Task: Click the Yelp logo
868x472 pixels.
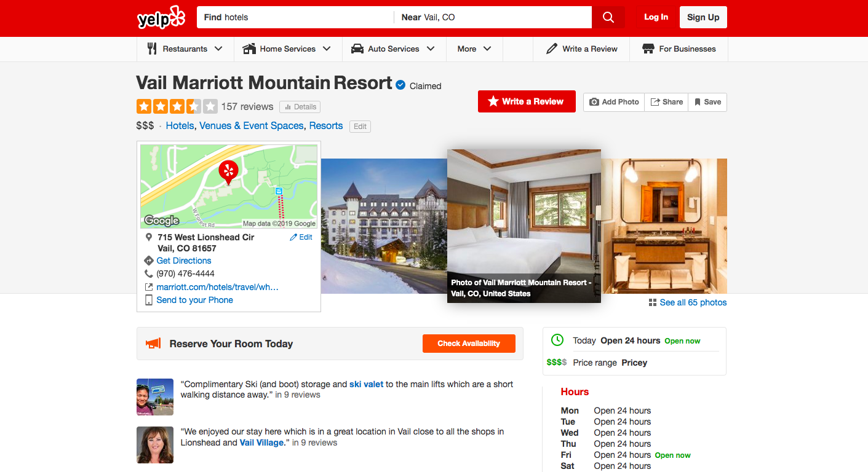Action: coord(159,17)
